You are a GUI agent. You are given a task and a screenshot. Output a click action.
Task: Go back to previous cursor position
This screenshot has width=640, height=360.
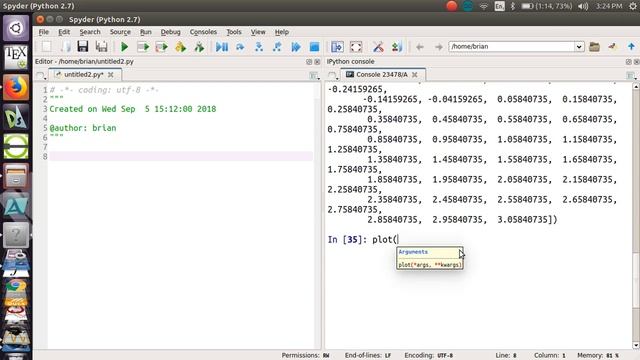click(420, 47)
